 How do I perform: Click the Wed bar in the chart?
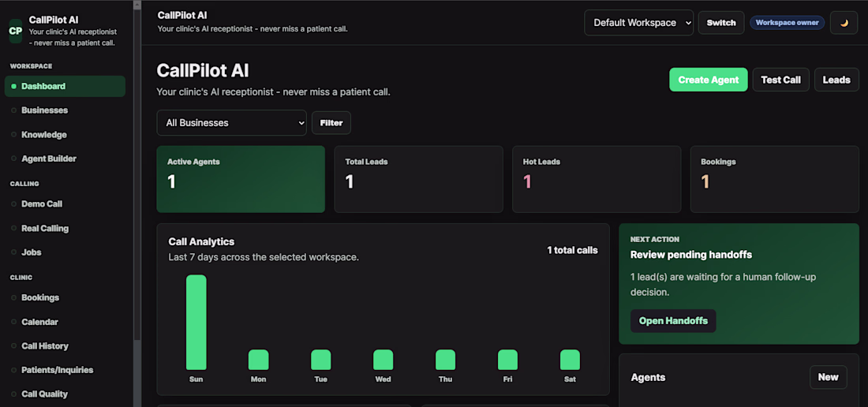pyautogui.click(x=383, y=360)
